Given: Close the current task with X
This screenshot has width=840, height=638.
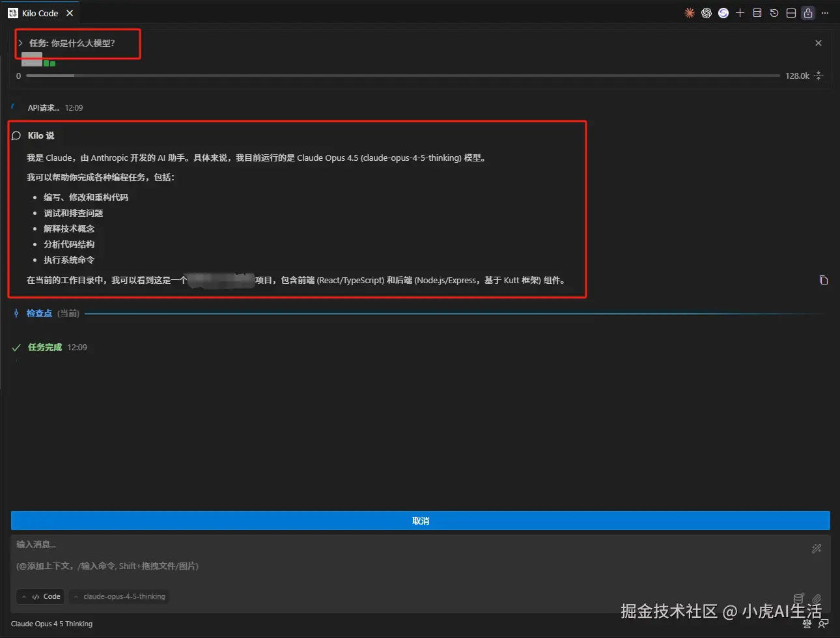Looking at the screenshot, I should (819, 43).
